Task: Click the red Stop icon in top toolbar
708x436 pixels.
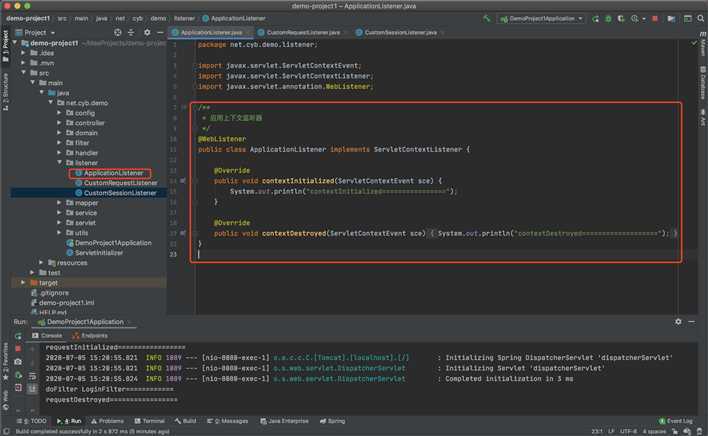Action: 655,19
